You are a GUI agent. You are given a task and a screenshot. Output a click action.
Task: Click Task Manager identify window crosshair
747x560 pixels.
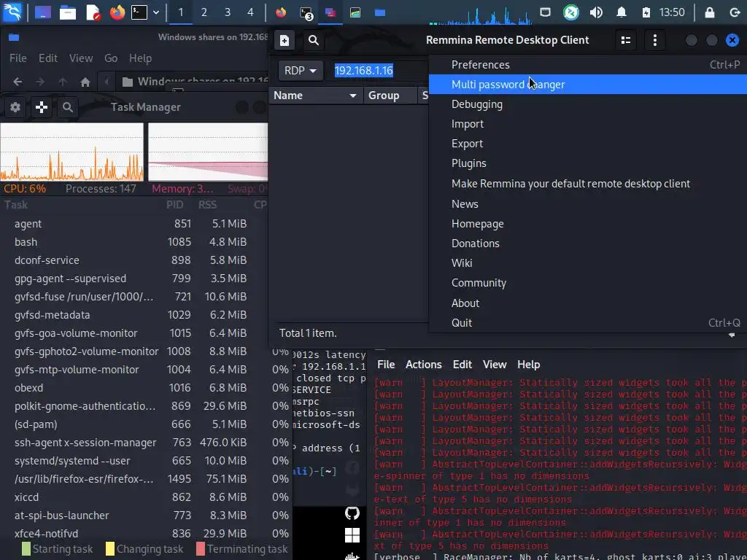[x=42, y=107]
